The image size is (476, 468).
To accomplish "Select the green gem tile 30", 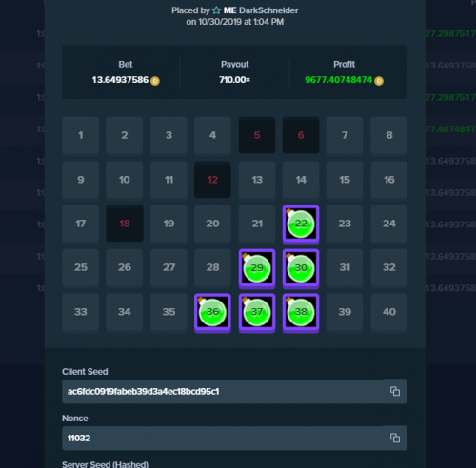I will pos(301,268).
